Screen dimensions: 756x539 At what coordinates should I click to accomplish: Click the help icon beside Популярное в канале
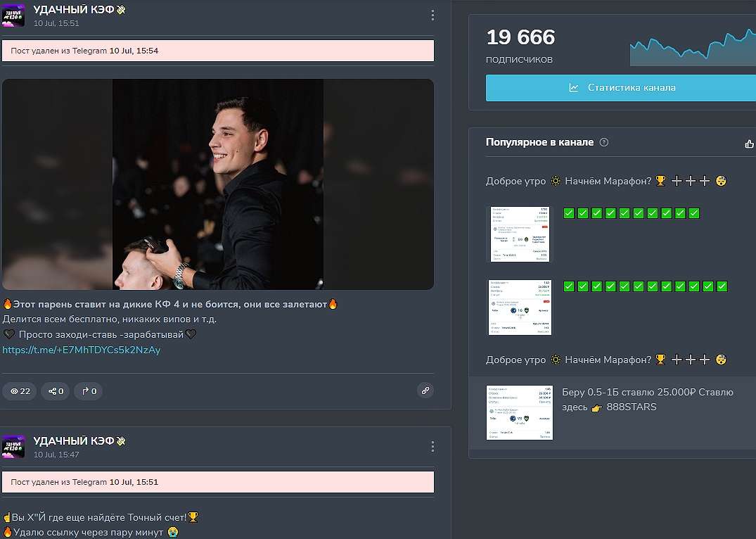603,142
